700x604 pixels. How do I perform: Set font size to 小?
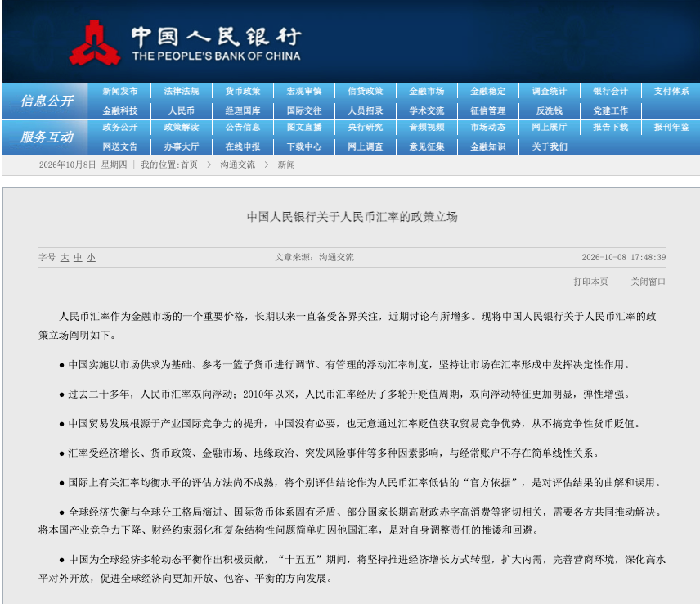pos(91,257)
